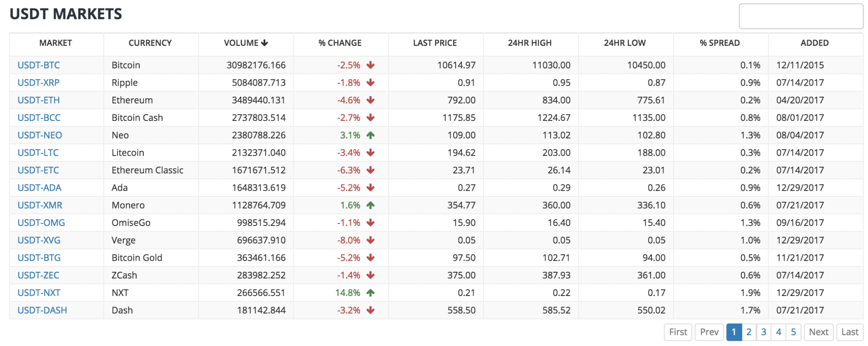Select pagination page 5
The image size is (868, 346).
pyautogui.click(x=793, y=332)
